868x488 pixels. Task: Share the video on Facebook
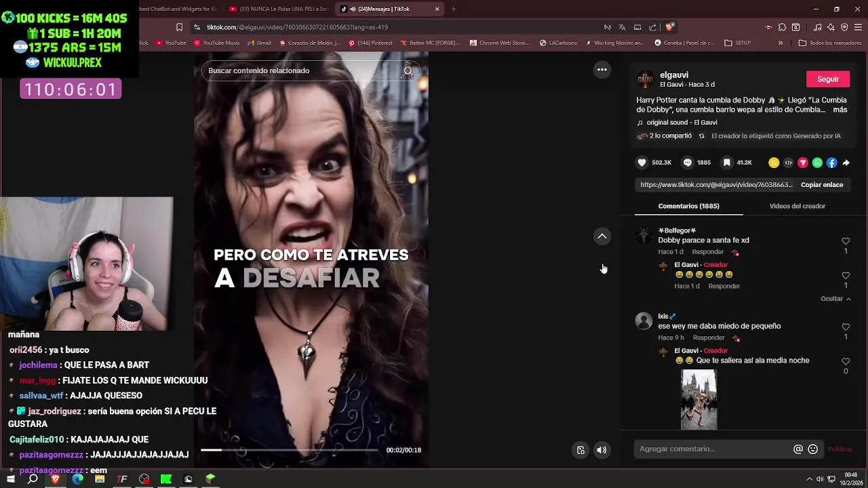pos(831,163)
